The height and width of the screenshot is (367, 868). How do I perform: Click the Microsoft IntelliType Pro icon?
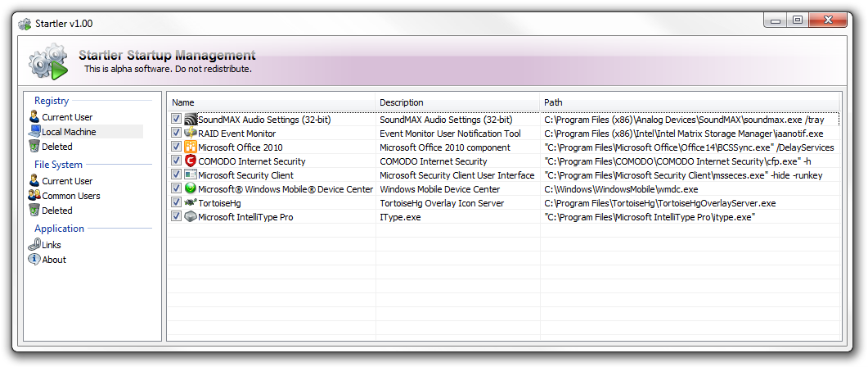coord(191,217)
